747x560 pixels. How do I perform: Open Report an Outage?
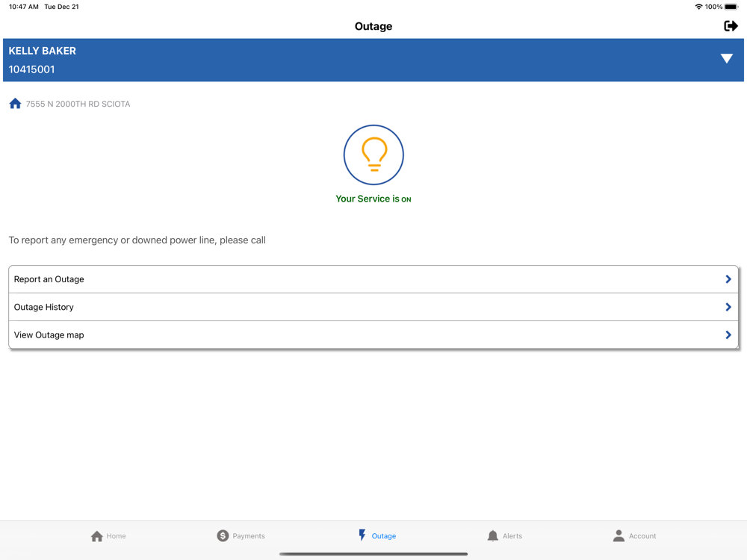click(x=373, y=279)
